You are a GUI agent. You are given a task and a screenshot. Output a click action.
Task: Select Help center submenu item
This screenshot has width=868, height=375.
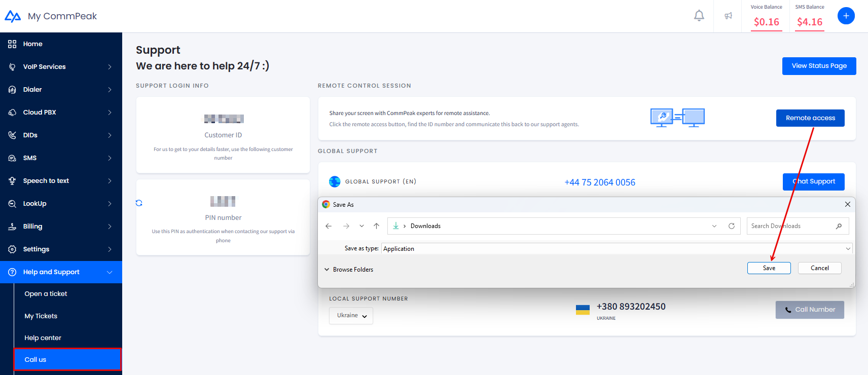tap(43, 338)
